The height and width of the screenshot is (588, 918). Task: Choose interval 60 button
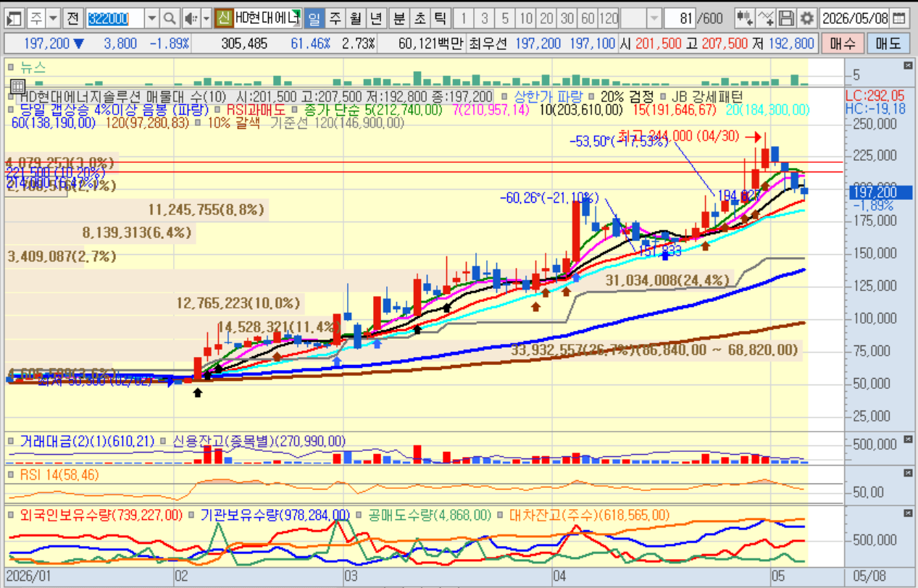pyautogui.click(x=588, y=17)
